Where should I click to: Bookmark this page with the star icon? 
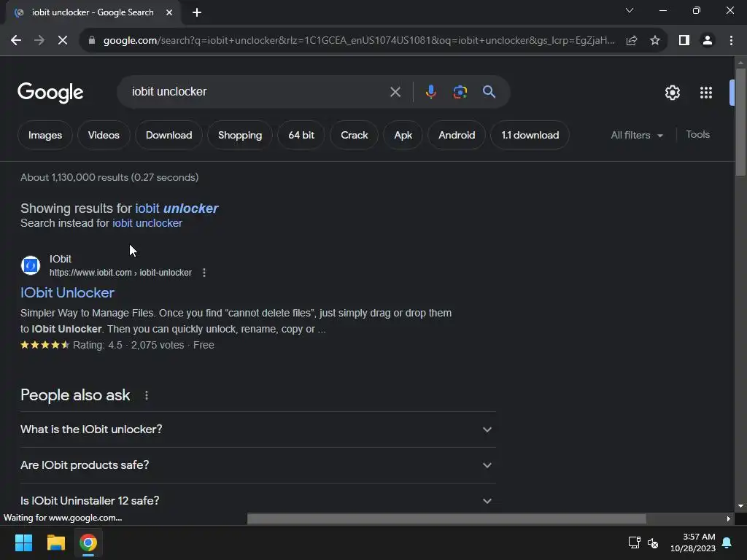point(655,41)
